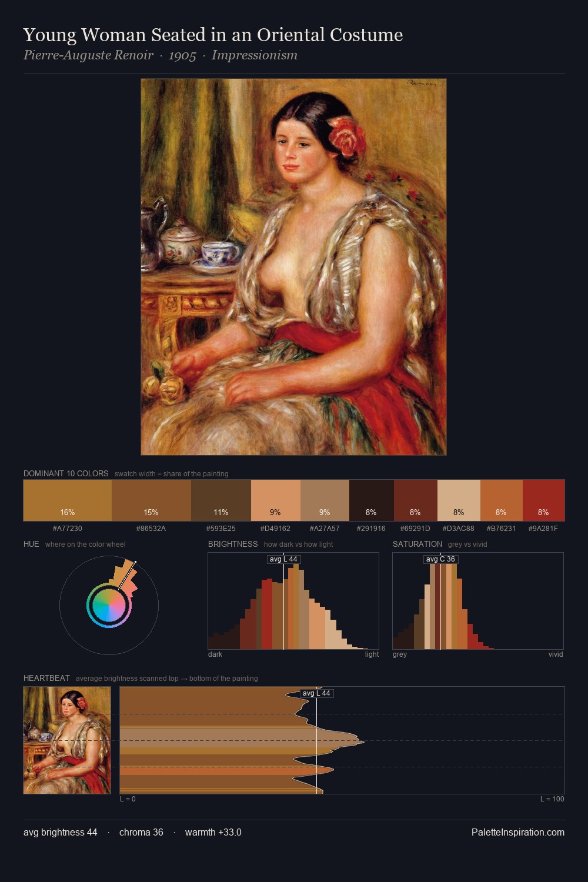
Task: Click the '#B76231' hex label
Action: [x=501, y=528]
